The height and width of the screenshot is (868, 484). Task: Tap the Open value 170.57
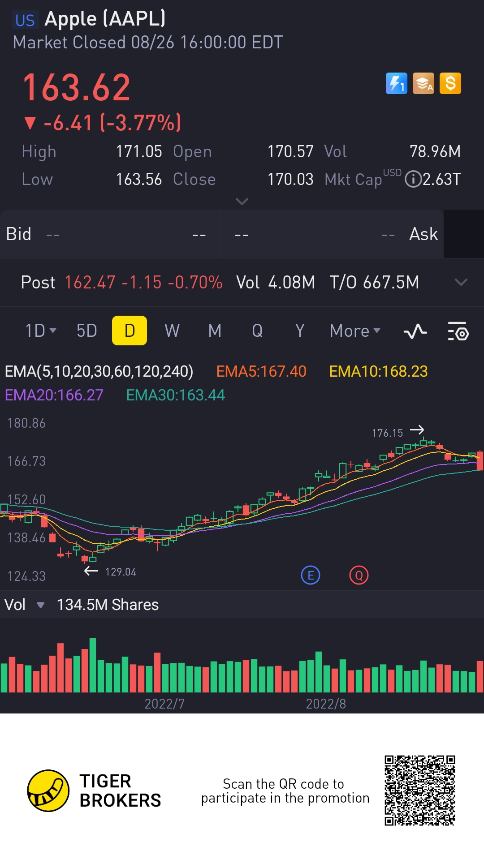(290, 152)
